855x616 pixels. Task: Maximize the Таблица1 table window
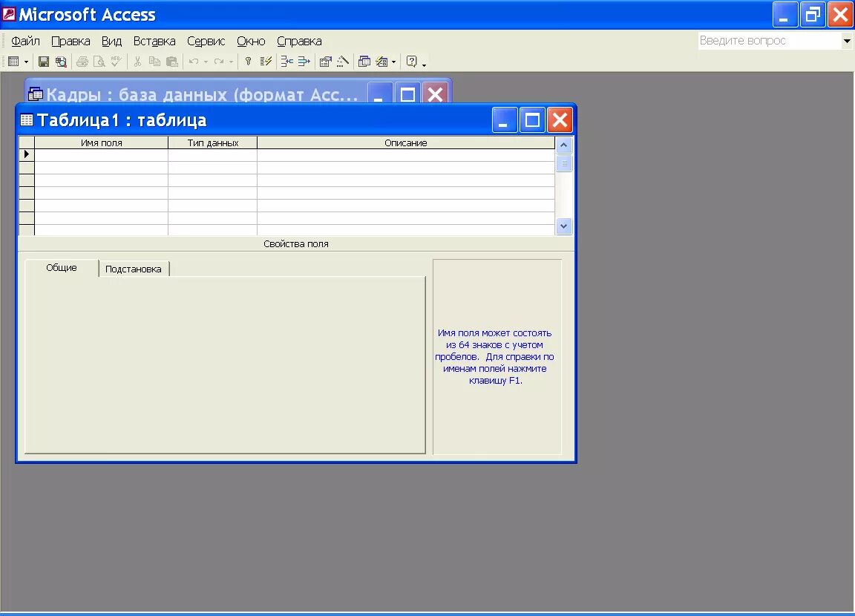coord(532,120)
